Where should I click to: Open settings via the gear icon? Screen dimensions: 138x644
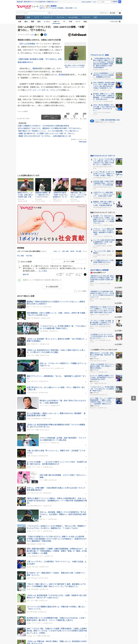[x=120, y=13]
